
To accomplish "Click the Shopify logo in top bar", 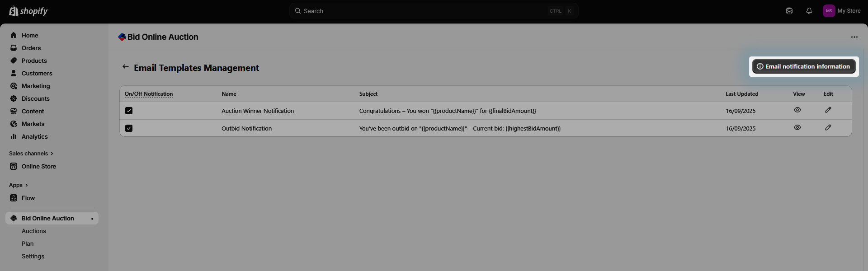I will point(28,11).
